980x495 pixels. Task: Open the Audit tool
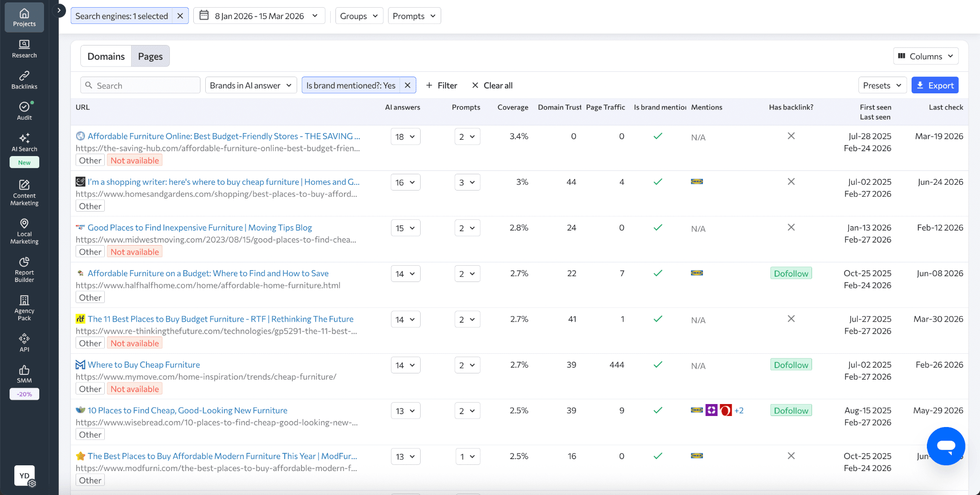pos(24,111)
